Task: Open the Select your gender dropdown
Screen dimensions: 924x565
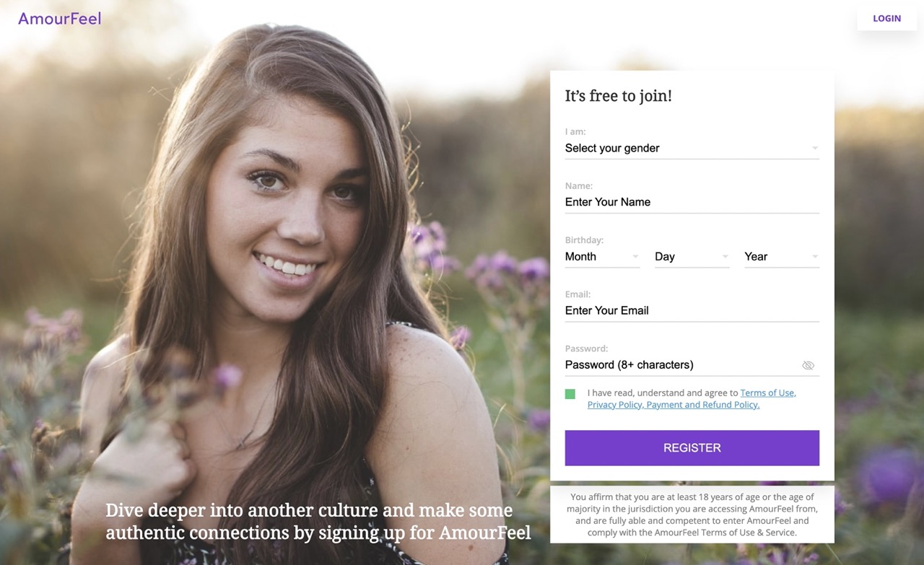Action: (x=691, y=148)
